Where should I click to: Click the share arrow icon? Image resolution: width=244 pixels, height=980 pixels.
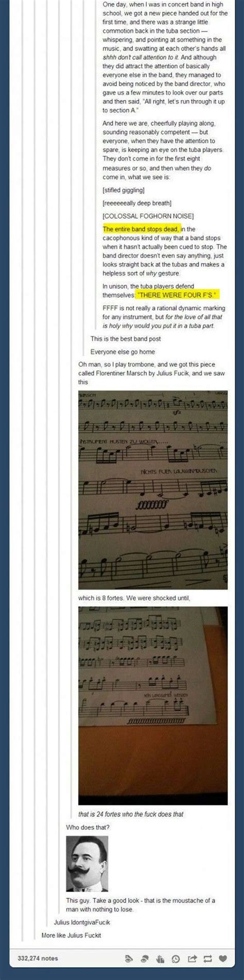(x=193, y=958)
